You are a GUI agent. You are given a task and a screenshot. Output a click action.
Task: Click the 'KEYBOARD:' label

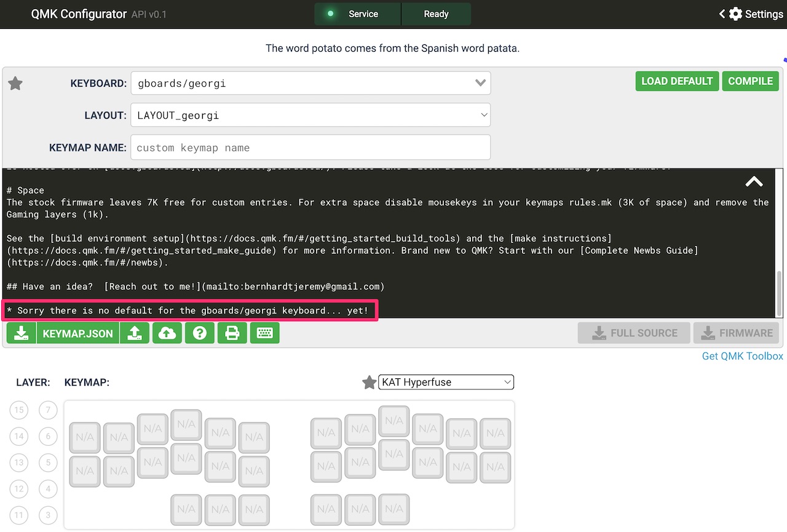tap(98, 83)
